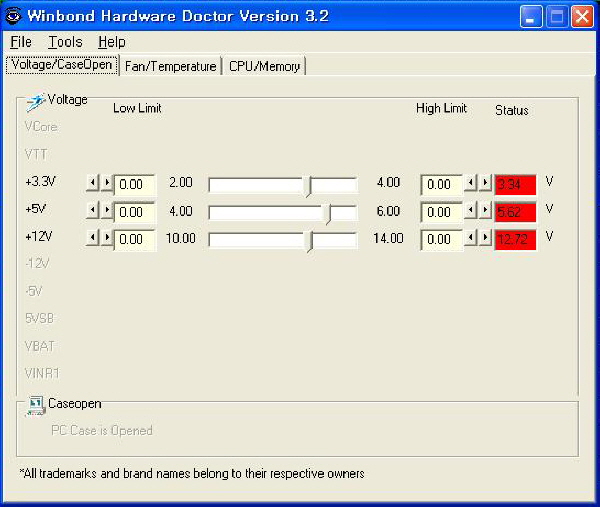Switch to the Fan/Temperature tab

coord(171,66)
